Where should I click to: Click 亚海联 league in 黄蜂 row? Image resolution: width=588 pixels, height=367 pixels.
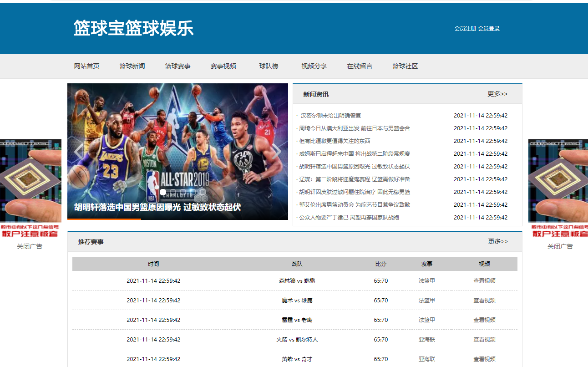[x=427, y=359]
